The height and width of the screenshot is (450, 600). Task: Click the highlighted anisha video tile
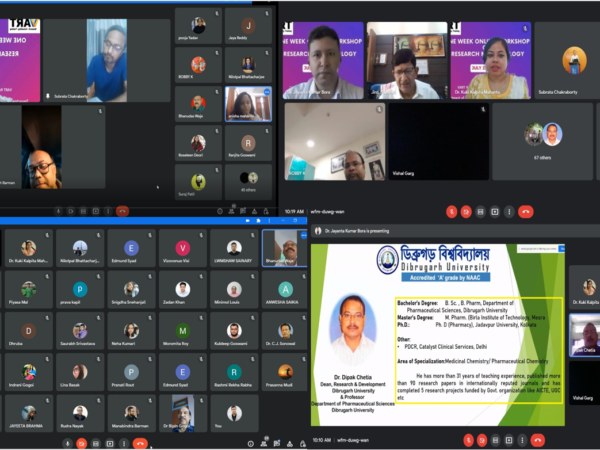point(248,104)
